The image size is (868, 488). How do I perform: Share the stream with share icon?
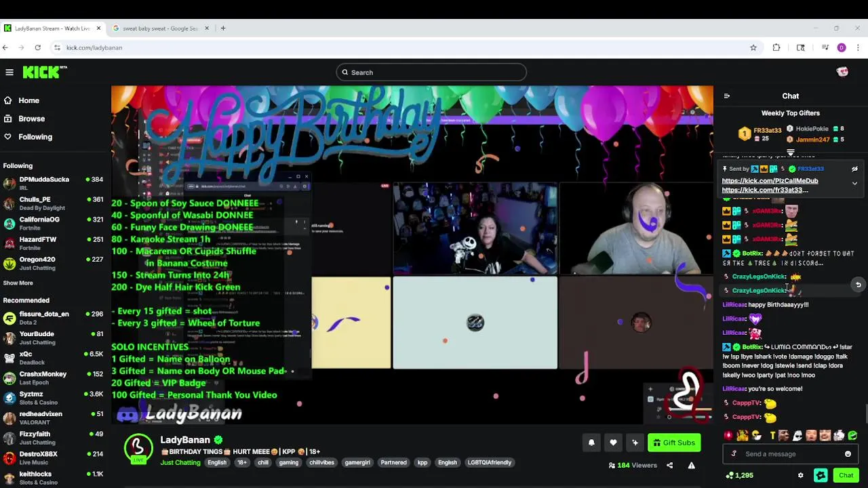pyautogui.click(x=669, y=466)
